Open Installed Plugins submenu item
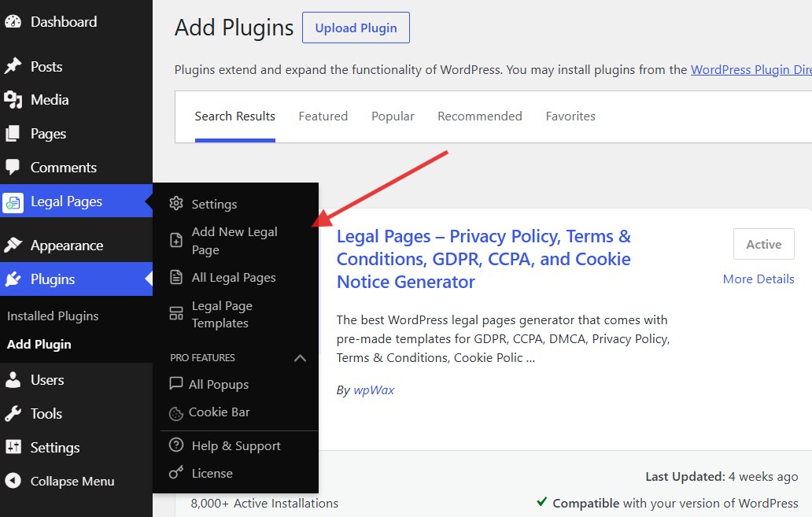The width and height of the screenshot is (812, 517). tap(53, 316)
